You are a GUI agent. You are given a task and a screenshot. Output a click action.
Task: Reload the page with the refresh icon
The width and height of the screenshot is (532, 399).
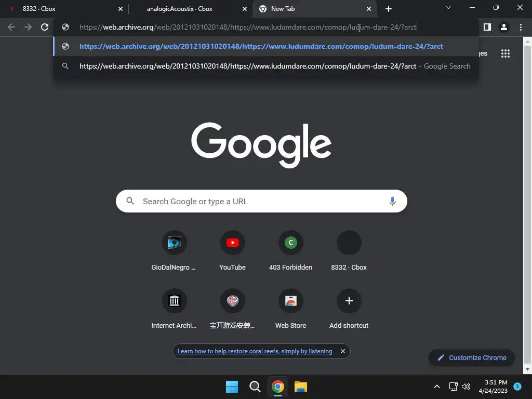pyautogui.click(x=45, y=27)
